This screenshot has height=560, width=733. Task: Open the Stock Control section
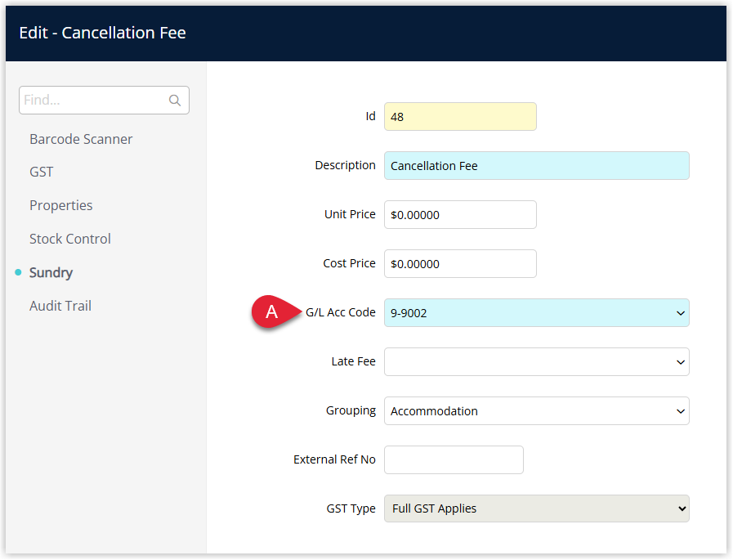click(x=70, y=239)
